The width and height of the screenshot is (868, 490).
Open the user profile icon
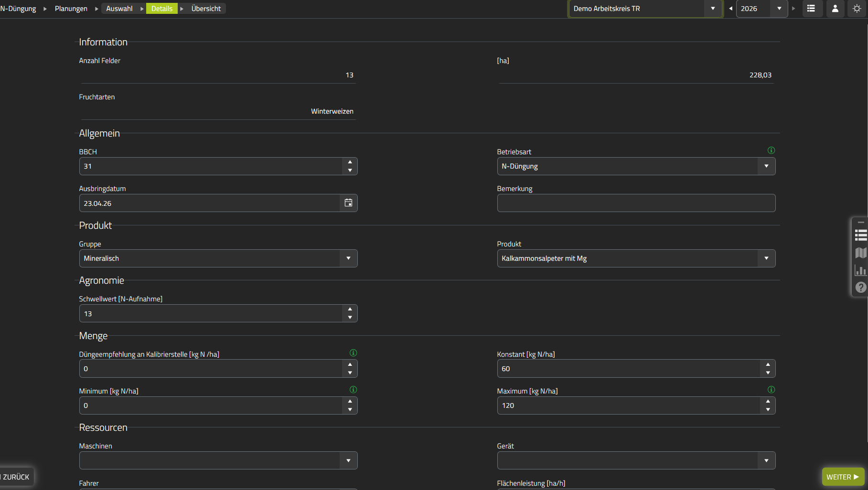click(x=835, y=9)
